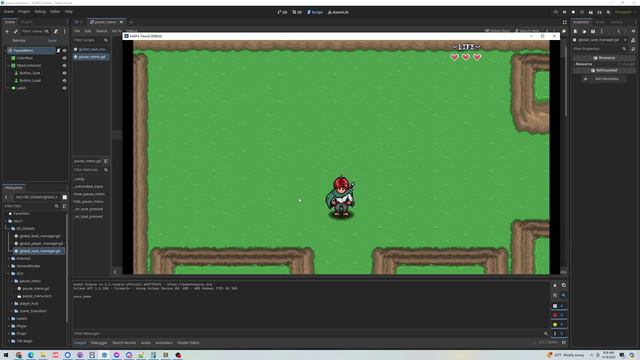This screenshot has height=360, width=640.
Task: Switch to the Script workspace
Action: point(315,12)
